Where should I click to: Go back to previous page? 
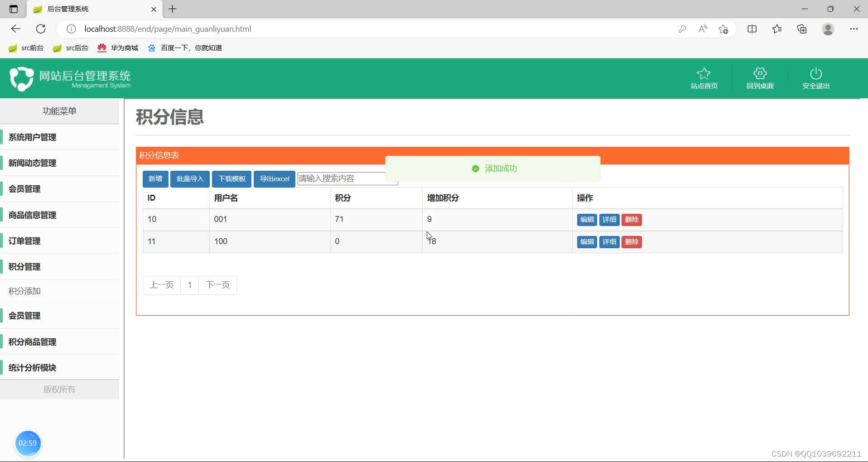(16, 29)
